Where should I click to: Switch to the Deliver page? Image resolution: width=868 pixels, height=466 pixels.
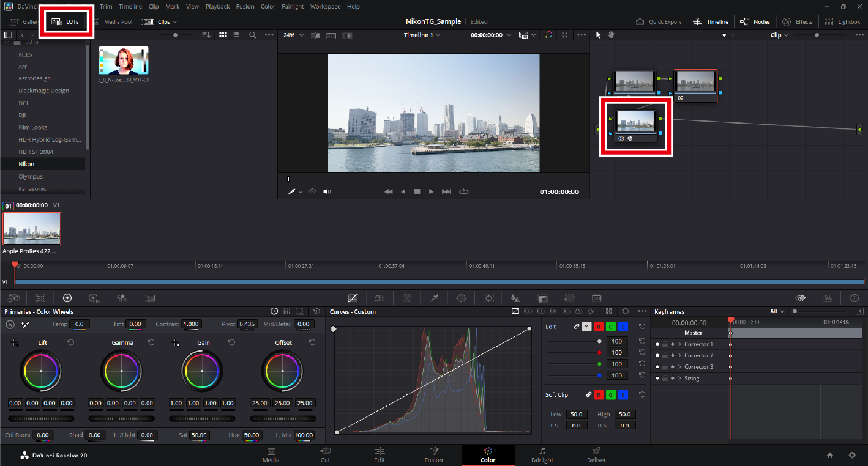(596, 454)
